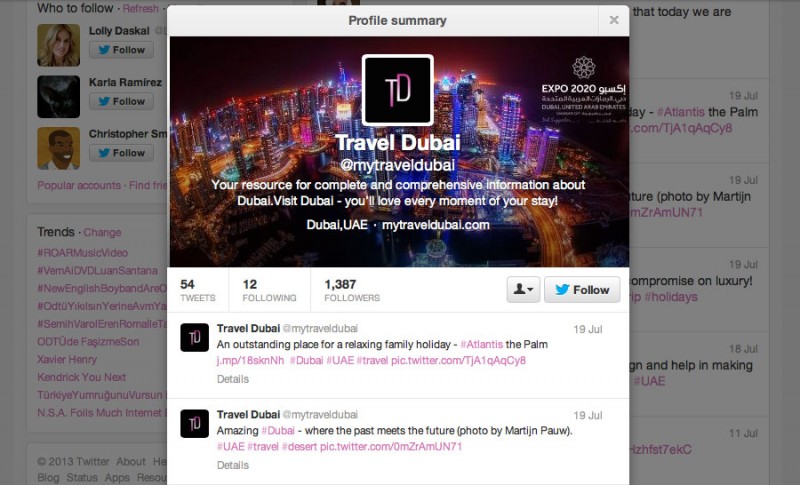View the 12 Following list

(x=269, y=290)
